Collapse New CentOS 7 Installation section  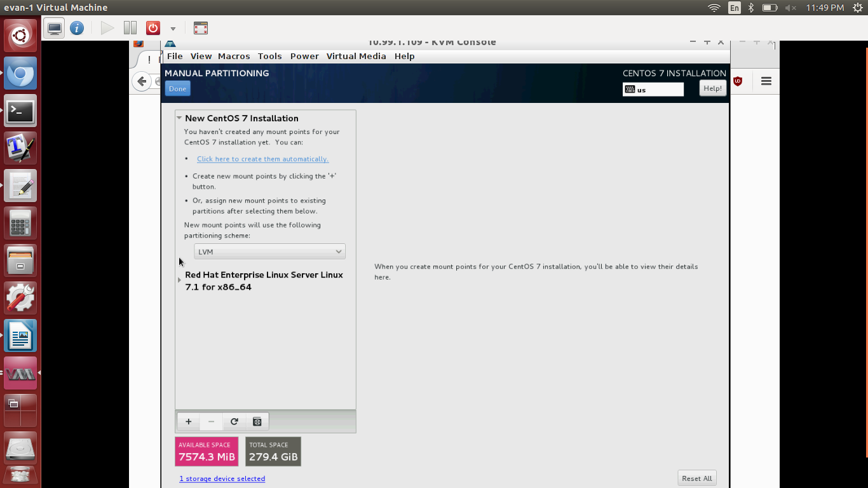click(179, 118)
